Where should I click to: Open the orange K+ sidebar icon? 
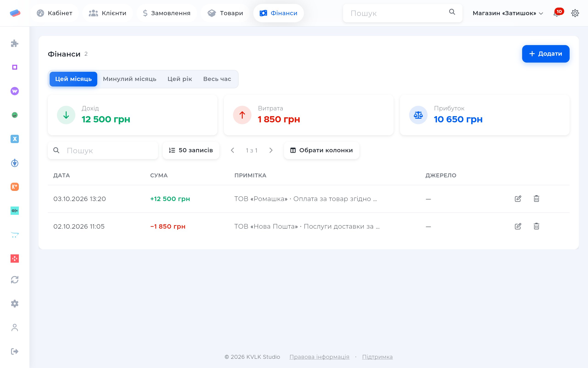coord(14,187)
